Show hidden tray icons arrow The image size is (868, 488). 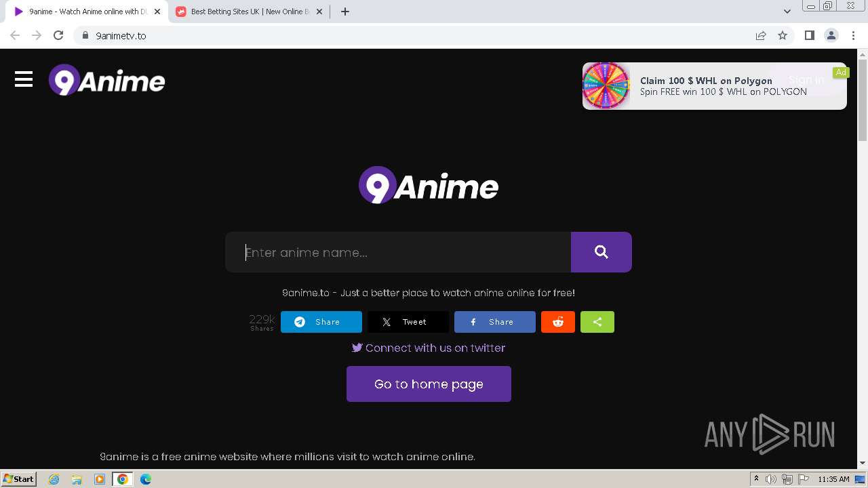pyautogui.click(x=756, y=479)
